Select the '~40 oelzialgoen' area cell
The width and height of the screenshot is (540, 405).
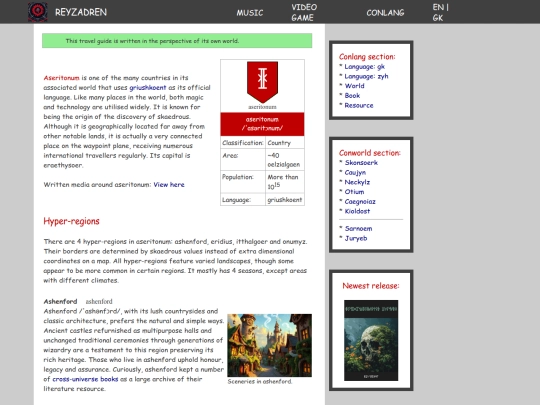(x=285, y=160)
